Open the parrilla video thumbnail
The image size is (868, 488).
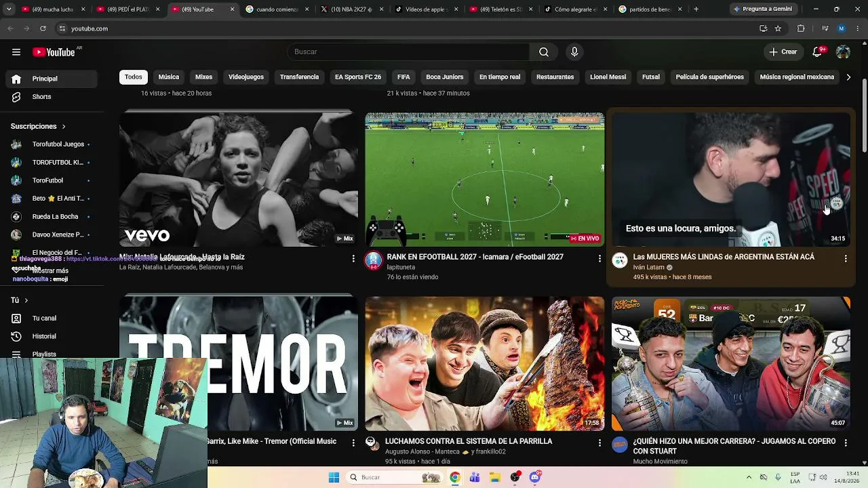point(485,363)
